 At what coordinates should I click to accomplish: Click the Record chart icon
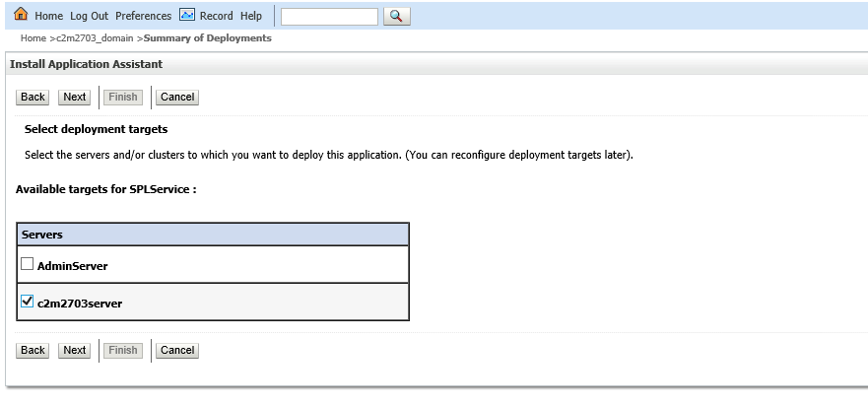coord(187,15)
